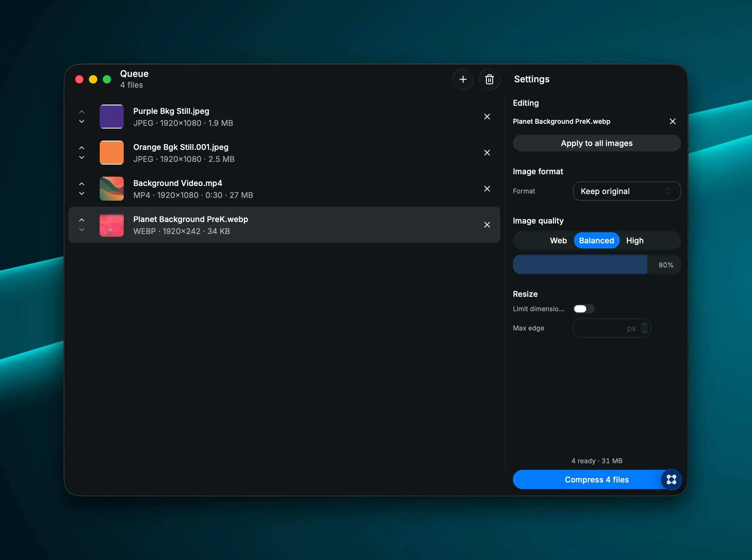Minimize window with yellow button
Screen dimensions: 752x560
pyautogui.click(x=93, y=79)
